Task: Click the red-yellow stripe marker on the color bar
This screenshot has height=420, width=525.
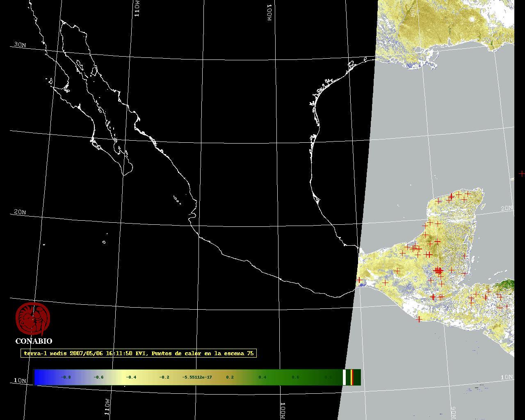Action: click(352, 377)
